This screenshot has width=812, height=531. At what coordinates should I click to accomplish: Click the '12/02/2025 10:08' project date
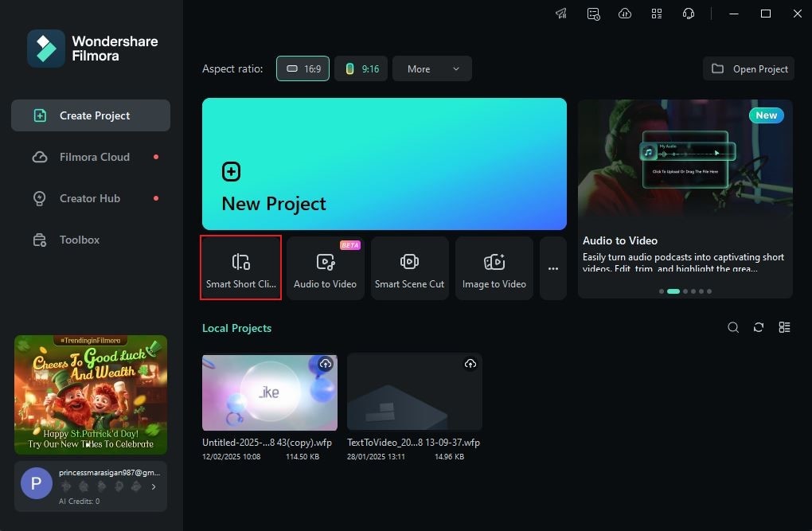[x=231, y=456]
